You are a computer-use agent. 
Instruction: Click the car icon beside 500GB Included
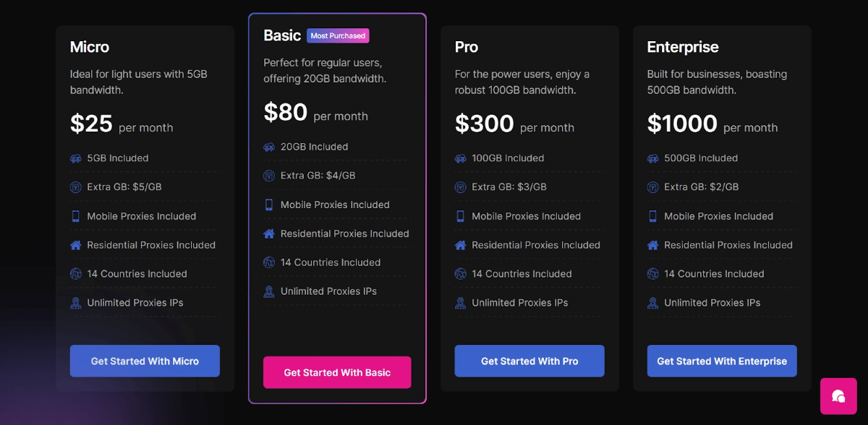(653, 158)
